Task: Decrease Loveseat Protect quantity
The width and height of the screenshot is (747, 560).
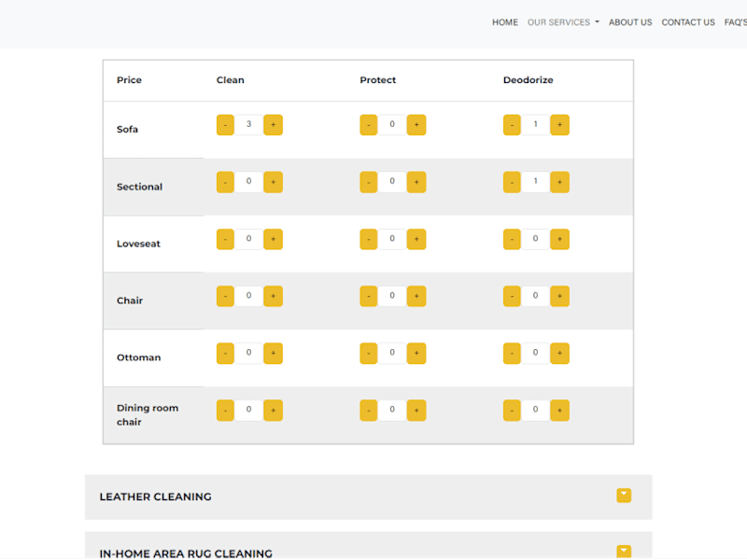Action: [x=369, y=239]
